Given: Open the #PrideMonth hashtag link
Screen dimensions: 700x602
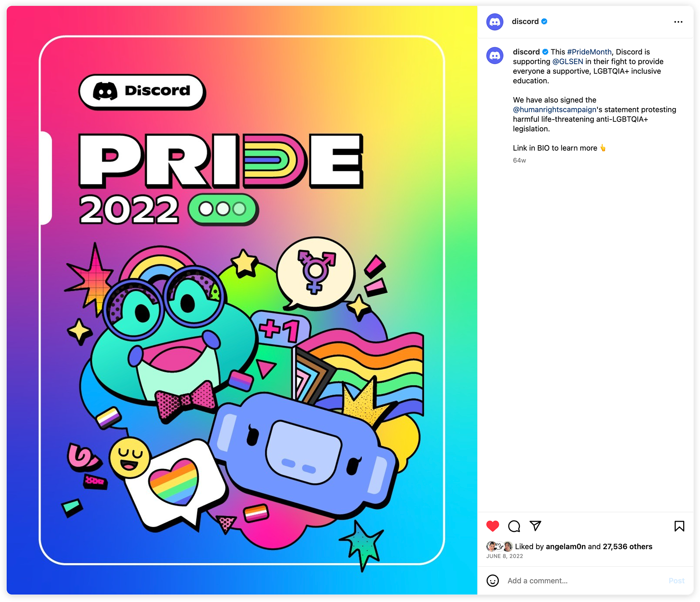Looking at the screenshot, I should 589,52.
